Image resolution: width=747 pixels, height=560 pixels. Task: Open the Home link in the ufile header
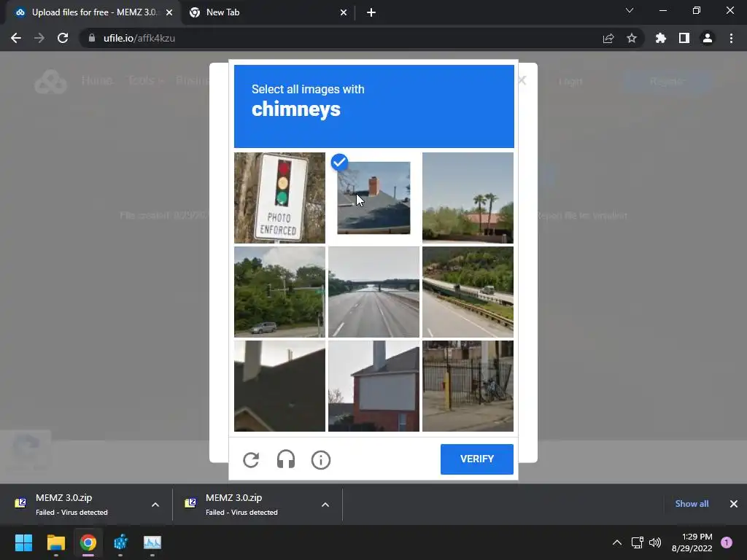pos(97,80)
